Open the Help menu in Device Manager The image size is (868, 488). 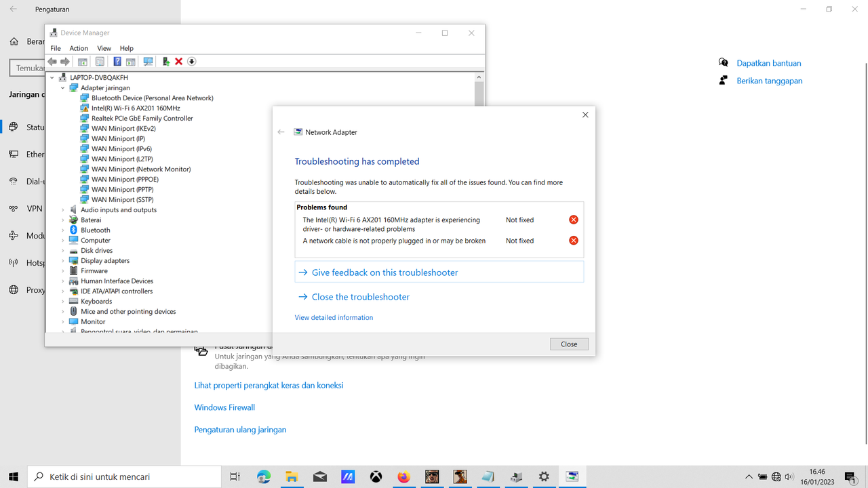[127, 48]
